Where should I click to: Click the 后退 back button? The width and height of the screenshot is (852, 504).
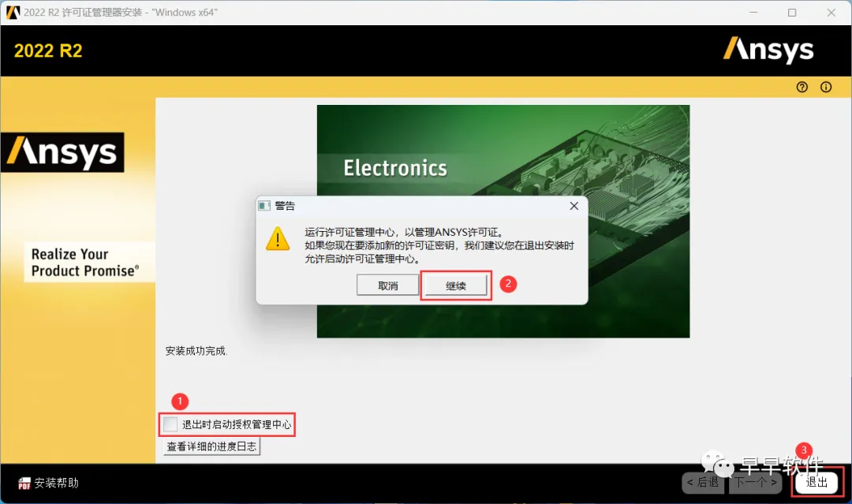[703, 482]
